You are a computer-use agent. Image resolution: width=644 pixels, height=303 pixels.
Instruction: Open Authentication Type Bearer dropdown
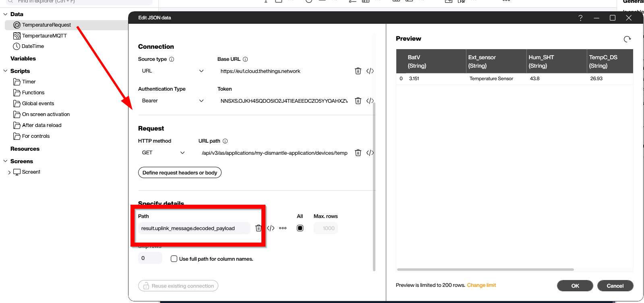(x=172, y=101)
